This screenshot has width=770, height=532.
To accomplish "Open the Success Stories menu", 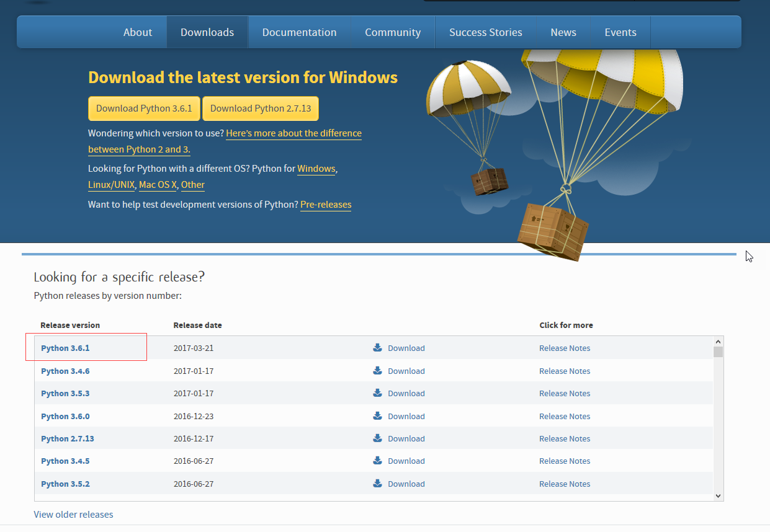I will point(486,32).
